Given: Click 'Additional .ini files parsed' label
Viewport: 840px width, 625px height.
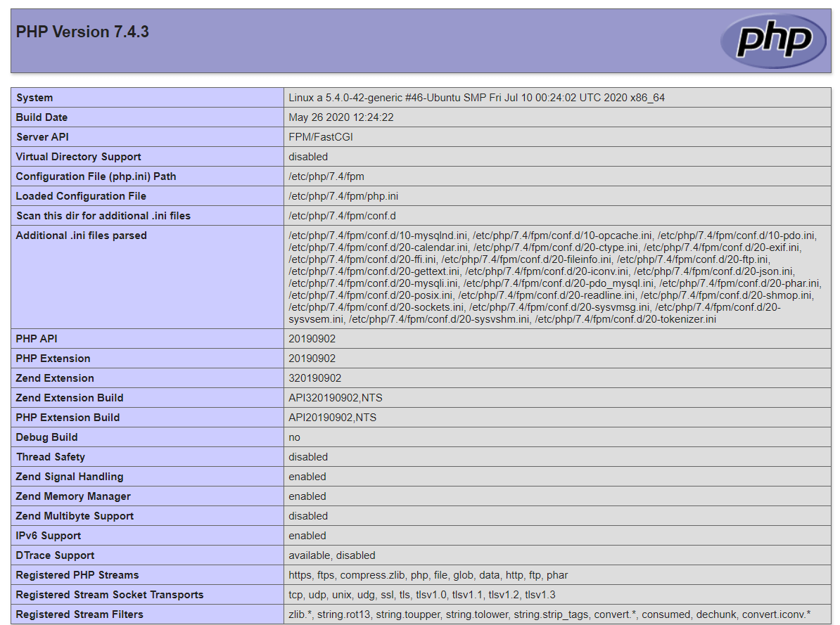Looking at the screenshot, I should 82,236.
